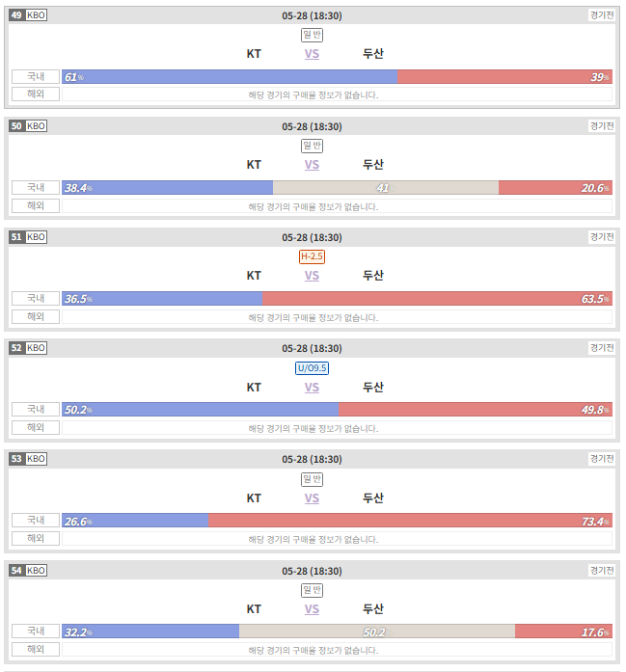Click the 일반 badge in match 49
Viewport: 626px width, 672px height.
coord(312,35)
